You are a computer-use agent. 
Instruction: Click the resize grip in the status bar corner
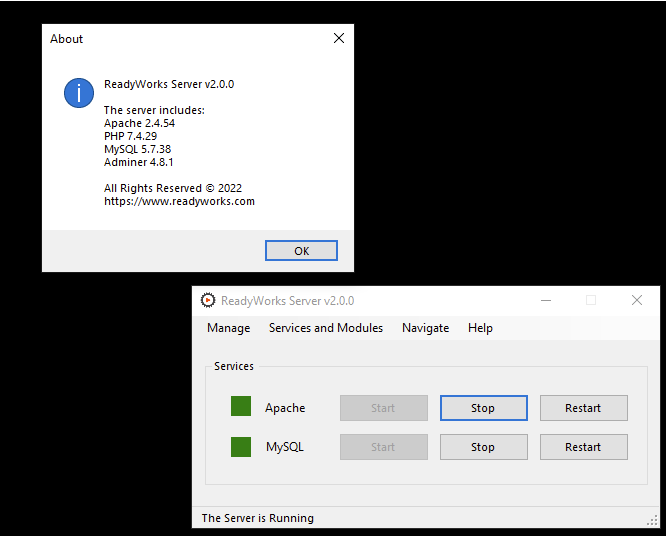(x=652, y=520)
